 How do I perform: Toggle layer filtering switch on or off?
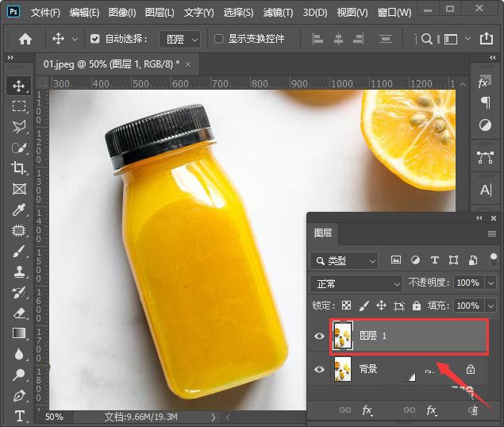[493, 260]
